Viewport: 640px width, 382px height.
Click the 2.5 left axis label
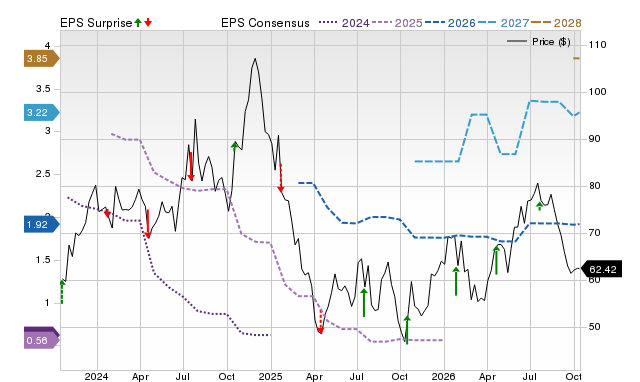43,174
